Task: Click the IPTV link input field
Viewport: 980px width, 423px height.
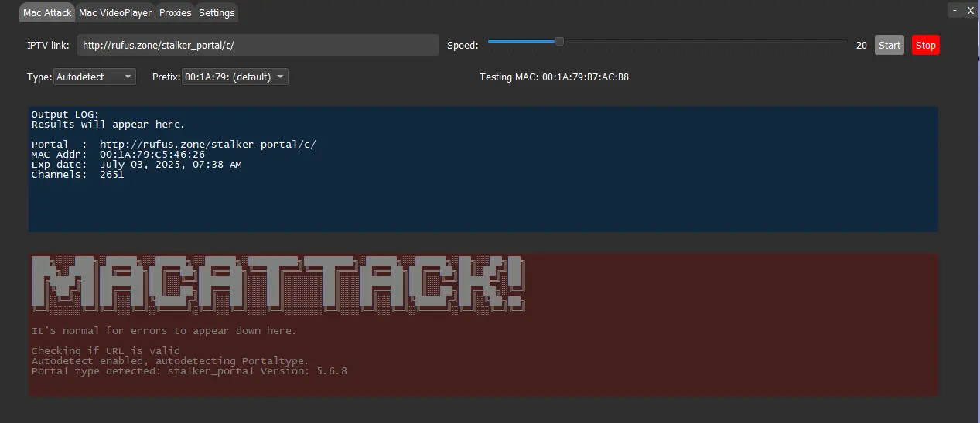Action: [x=258, y=45]
